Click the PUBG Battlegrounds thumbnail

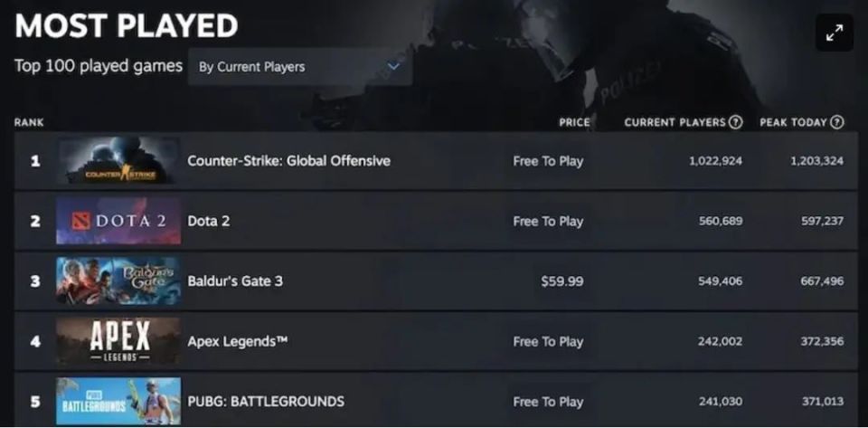coord(118,401)
